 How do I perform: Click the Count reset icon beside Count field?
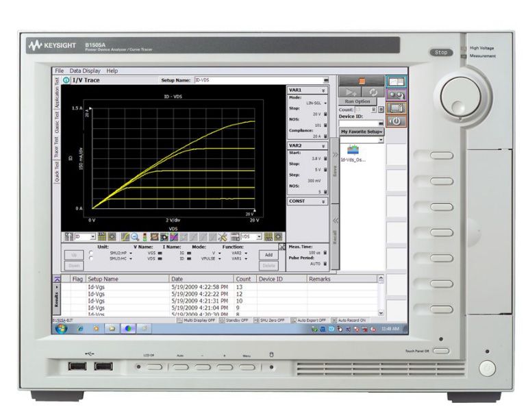click(381, 110)
